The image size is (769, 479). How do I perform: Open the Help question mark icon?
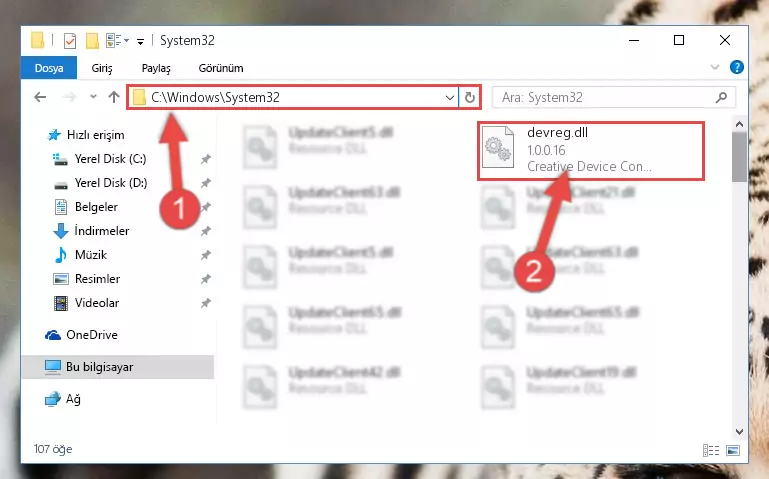click(x=737, y=67)
